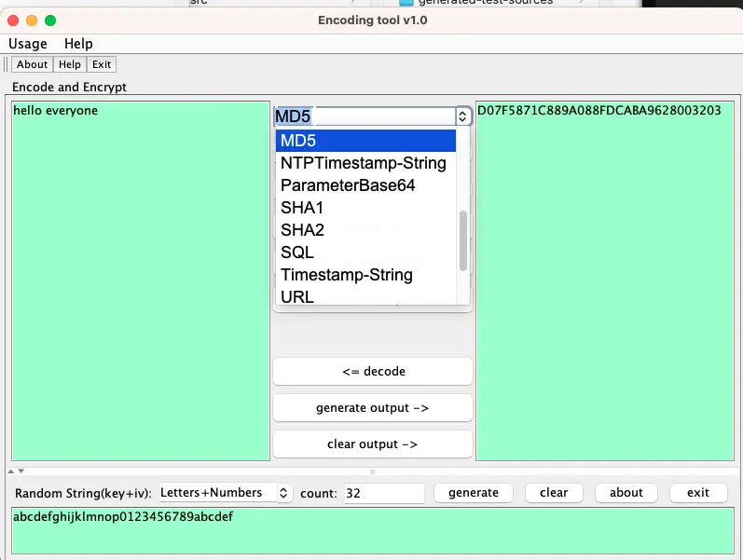Select SQL from the algorithm list
Viewport: 743px width, 560px height.
[365, 253]
